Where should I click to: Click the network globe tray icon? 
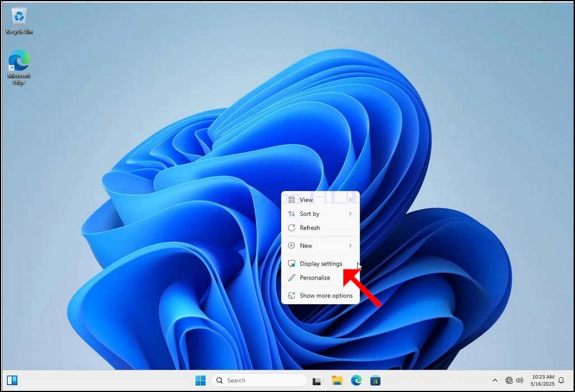(508, 381)
